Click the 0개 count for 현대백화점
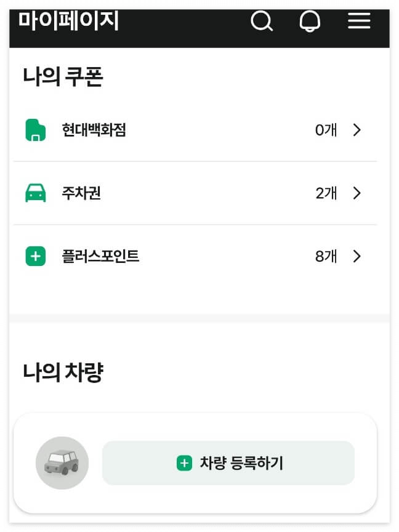Viewport: 399px width, 532px height. click(x=326, y=130)
